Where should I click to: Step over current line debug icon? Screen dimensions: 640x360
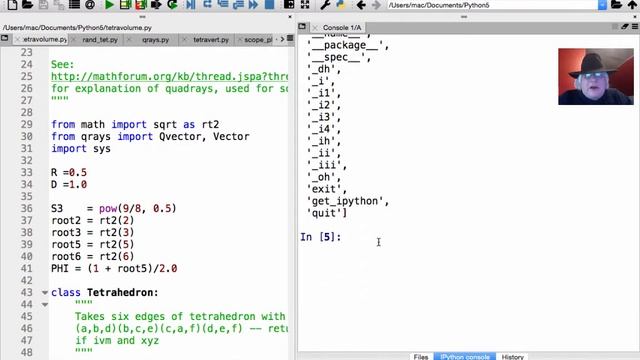(207, 4)
